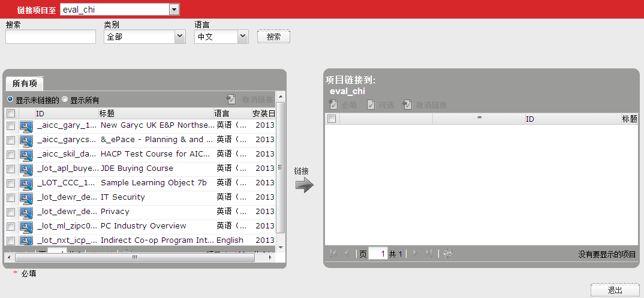Open the 类别 dropdown showing 全部
Image resolution: width=644 pixels, height=298 pixels.
(x=180, y=37)
